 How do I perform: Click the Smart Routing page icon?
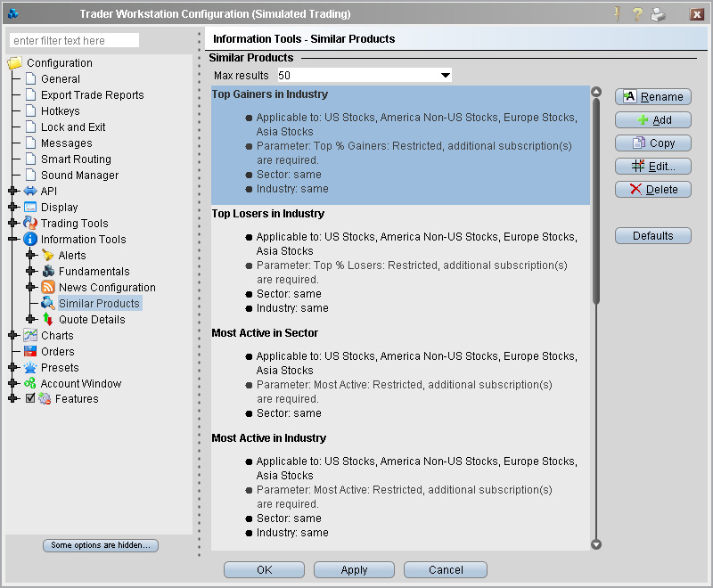pyautogui.click(x=31, y=159)
